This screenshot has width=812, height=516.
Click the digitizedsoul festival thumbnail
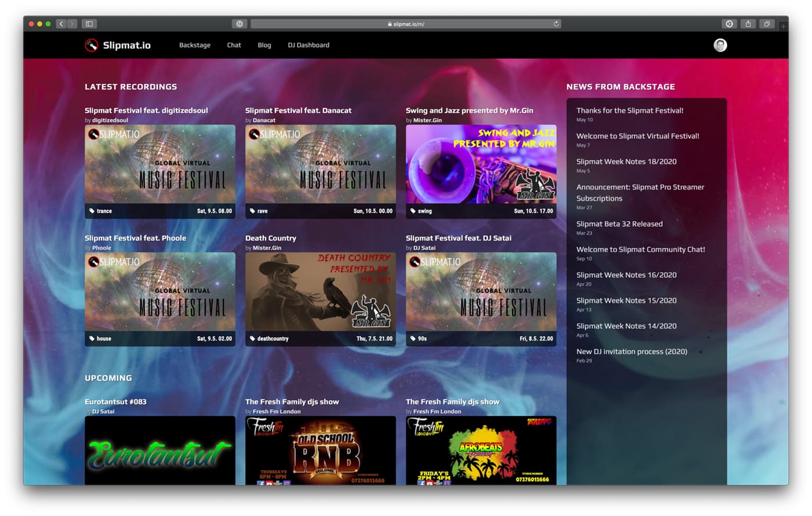[160, 164]
